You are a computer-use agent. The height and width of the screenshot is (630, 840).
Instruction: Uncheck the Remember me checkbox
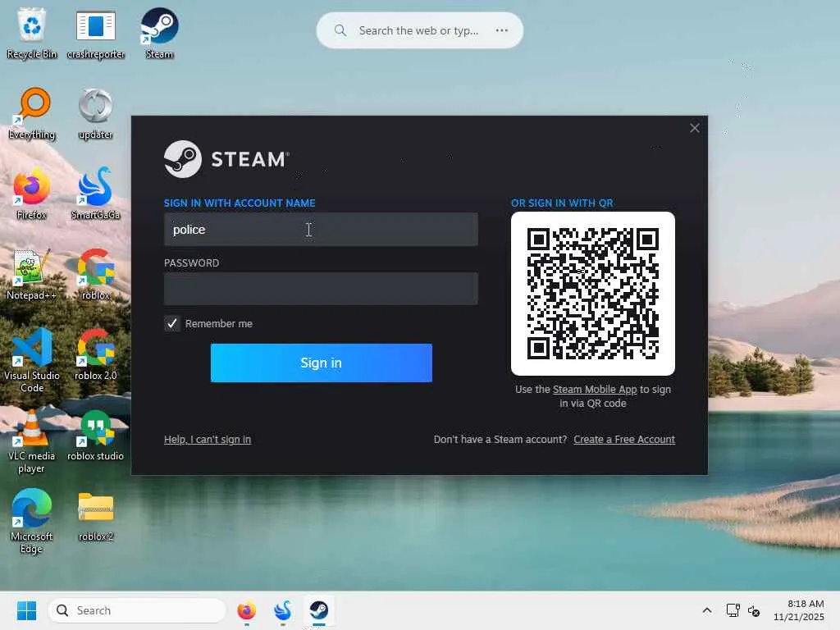(x=172, y=323)
